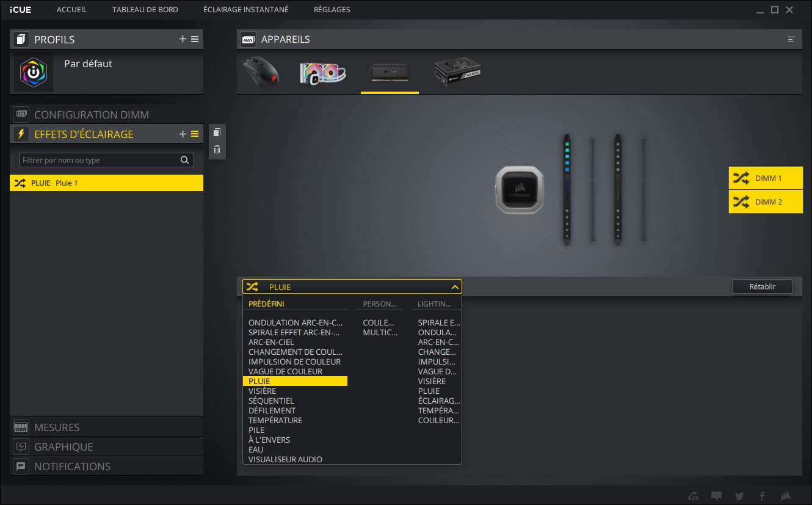Viewport: 812px width, 505px height.
Task: Click the Rétablir button
Action: pyautogui.click(x=762, y=286)
